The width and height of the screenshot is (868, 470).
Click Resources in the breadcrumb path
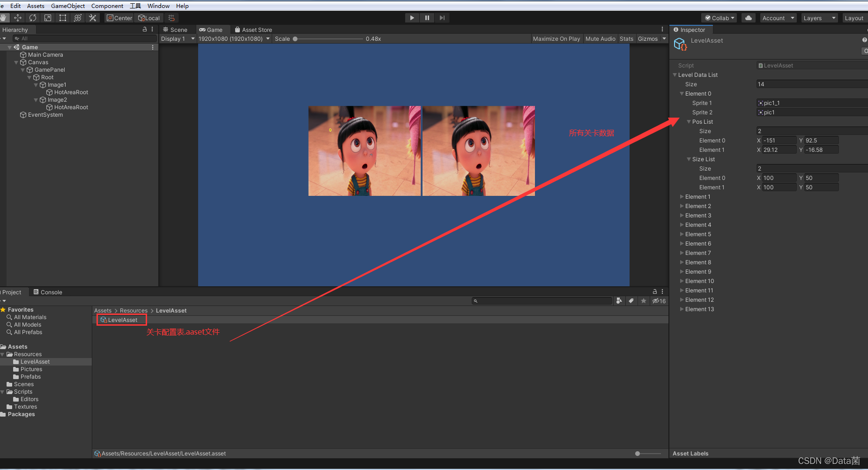pos(134,311)
